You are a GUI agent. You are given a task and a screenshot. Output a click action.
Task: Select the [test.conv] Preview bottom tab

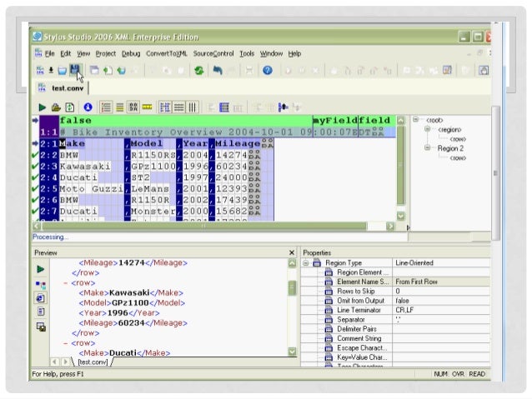coord(93,362)
